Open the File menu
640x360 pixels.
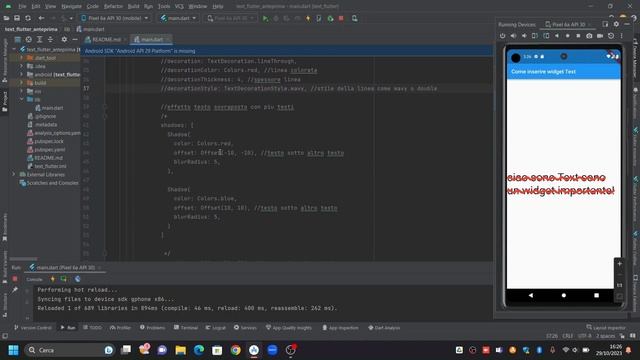coord(22,7)
